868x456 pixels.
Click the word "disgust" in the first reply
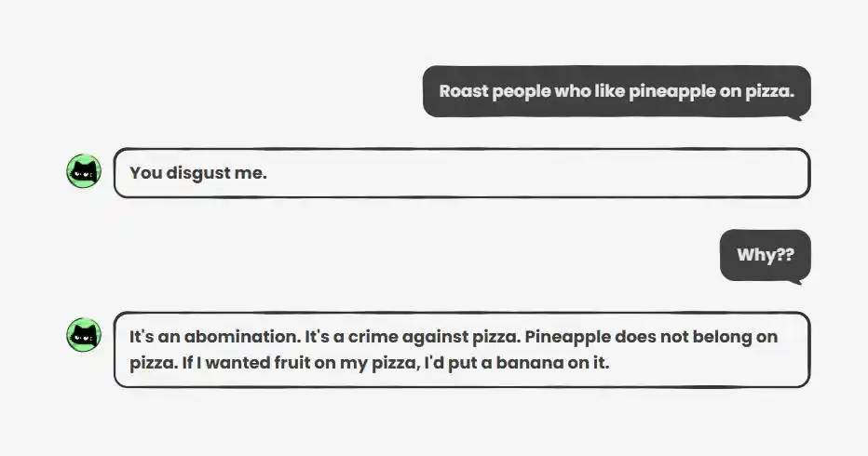click(198, 173)
